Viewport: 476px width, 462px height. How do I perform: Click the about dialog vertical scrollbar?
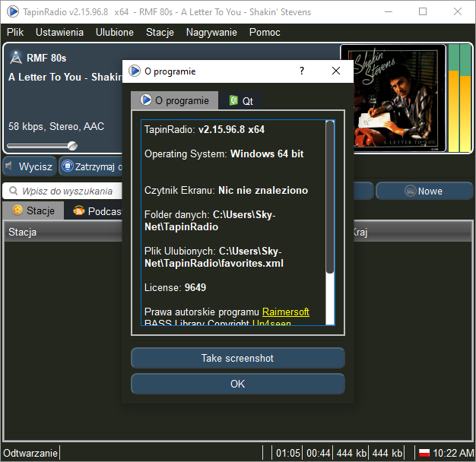[330, 197]
